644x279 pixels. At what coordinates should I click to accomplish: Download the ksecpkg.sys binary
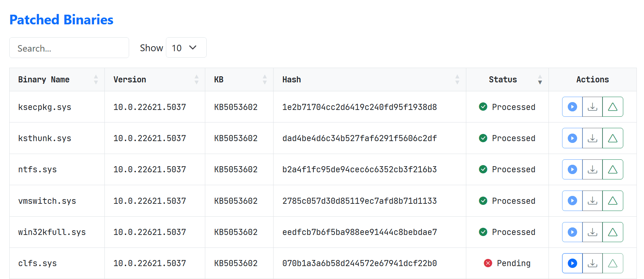pos(593,107)
